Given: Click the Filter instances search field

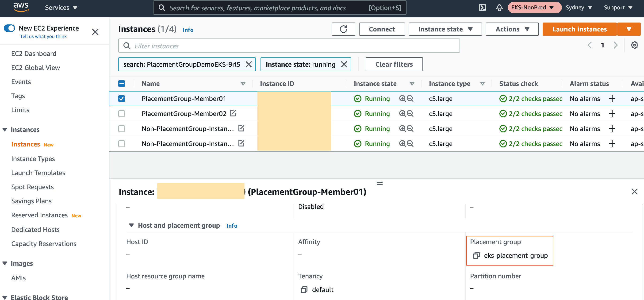Looking at the screenshot, I should (x=289, y=46).
